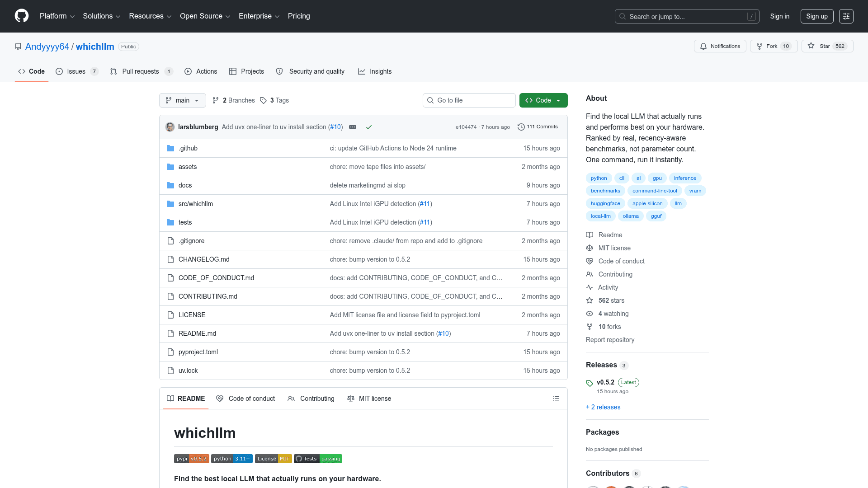
Task: Click the v0.5.2 release tag icon
Action: pyautogui.click(x=590, y=383)
